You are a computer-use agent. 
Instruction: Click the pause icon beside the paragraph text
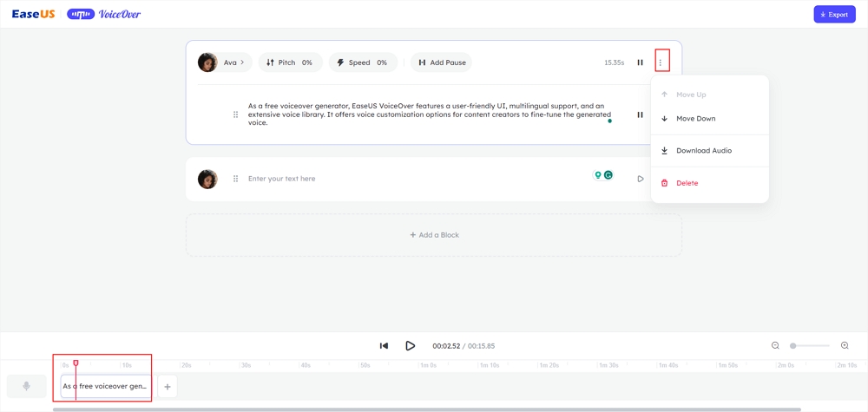tap(640, 114)
